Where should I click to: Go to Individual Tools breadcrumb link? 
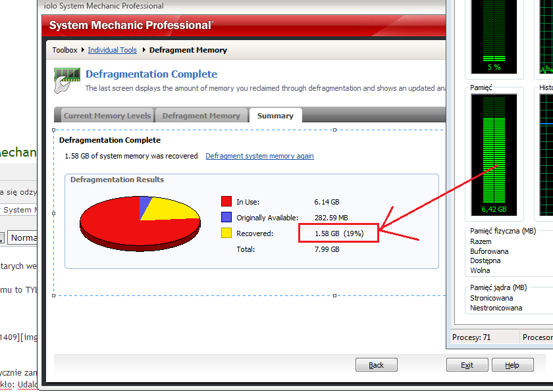point(112,50)
